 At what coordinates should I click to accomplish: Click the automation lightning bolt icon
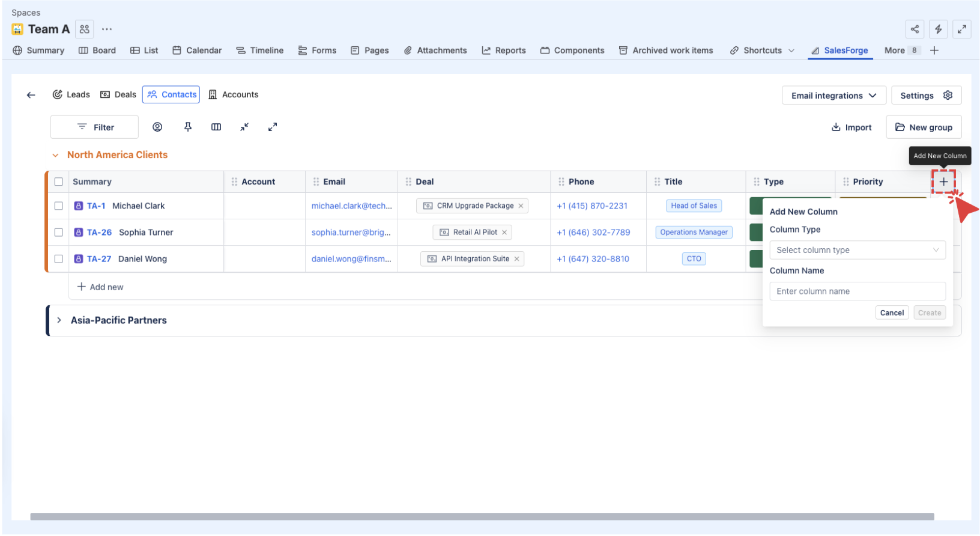(938, 29)
